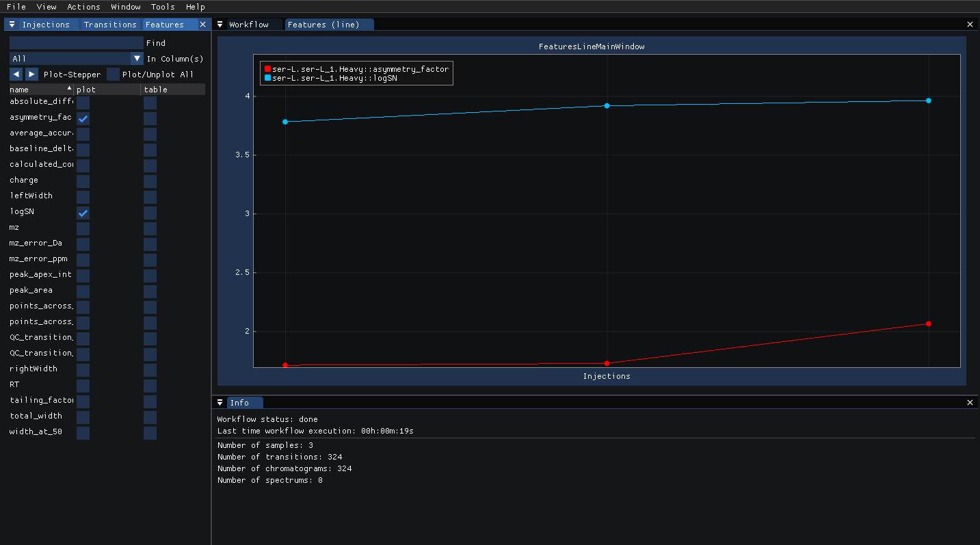Close the Features tab with the X
This screenshot has width=980, height=545.
coord(202,25)
